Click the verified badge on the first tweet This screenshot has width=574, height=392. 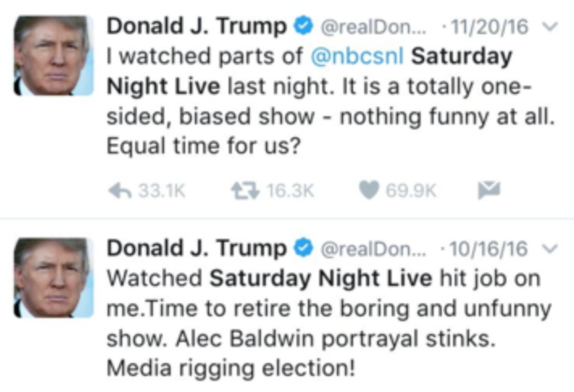[x=304, y=26]
